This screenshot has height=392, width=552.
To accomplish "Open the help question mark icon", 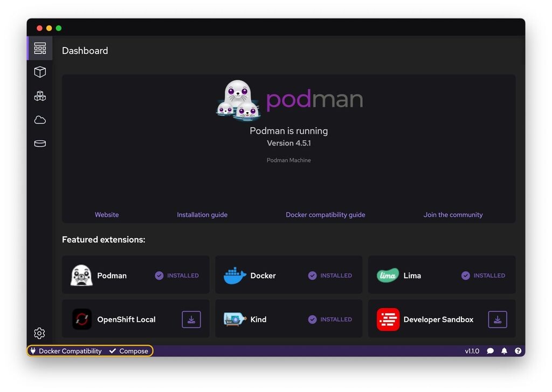I will point(518,351).
